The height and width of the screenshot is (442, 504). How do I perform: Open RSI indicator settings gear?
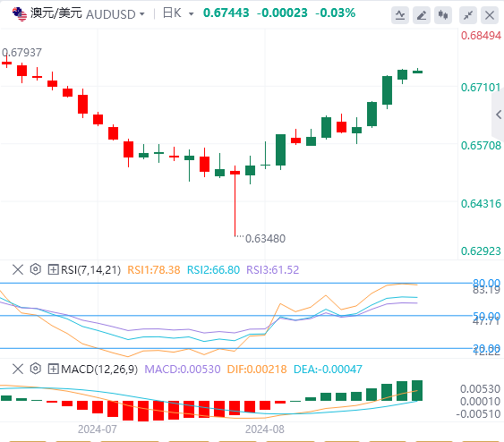click(35, 269)
